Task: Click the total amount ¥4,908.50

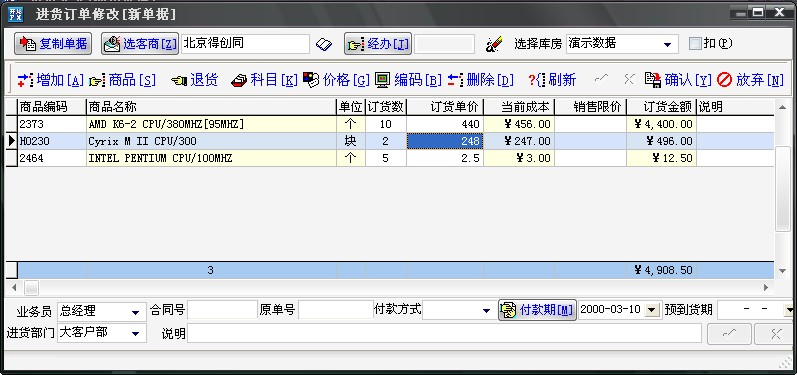Action: tap(661, 270)
